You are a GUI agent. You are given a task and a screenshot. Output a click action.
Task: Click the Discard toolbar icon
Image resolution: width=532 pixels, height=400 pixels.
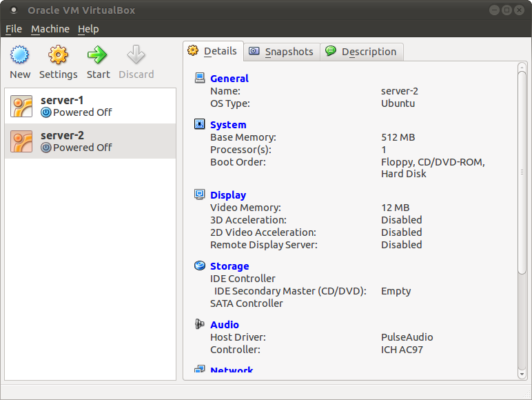(136, 54)
